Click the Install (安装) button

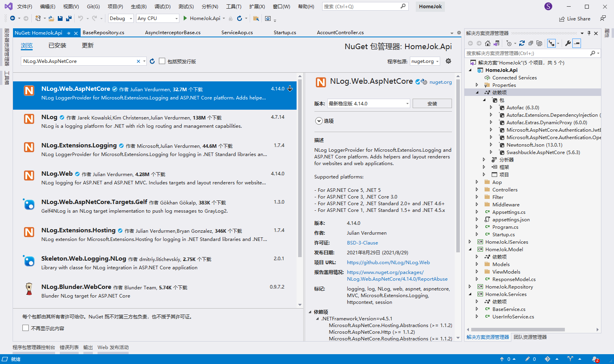click(432, 103)
